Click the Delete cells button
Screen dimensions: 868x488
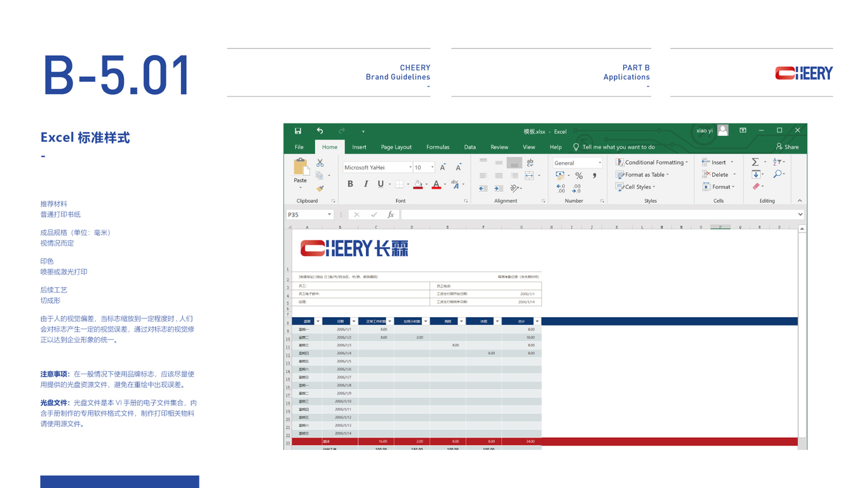coord(719,174)
